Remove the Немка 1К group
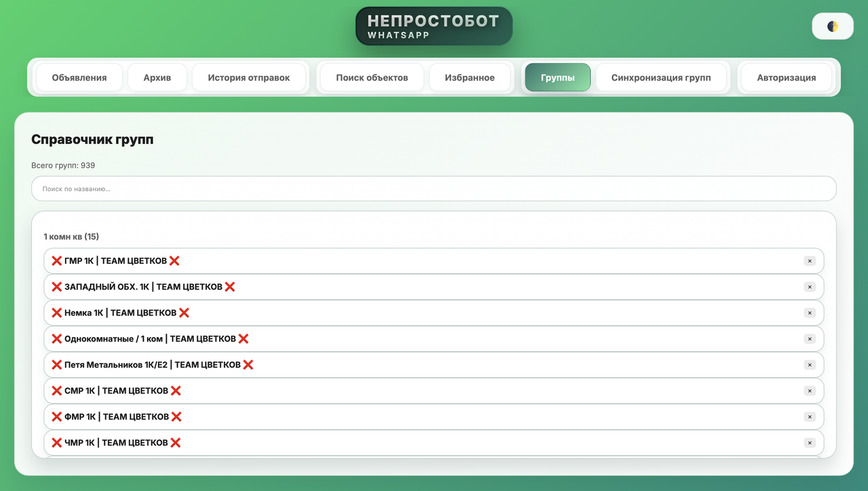This screenshot has height=491, width=868. click(x=810, y=313)
